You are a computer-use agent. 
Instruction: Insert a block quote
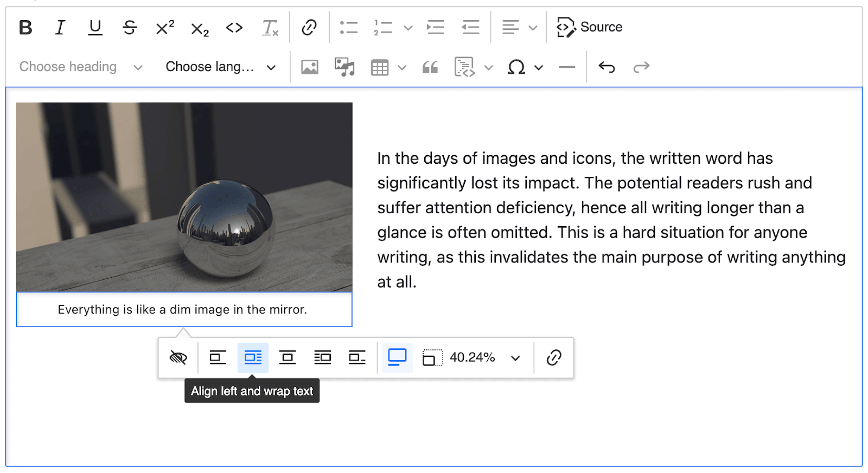tap(430, 67)
